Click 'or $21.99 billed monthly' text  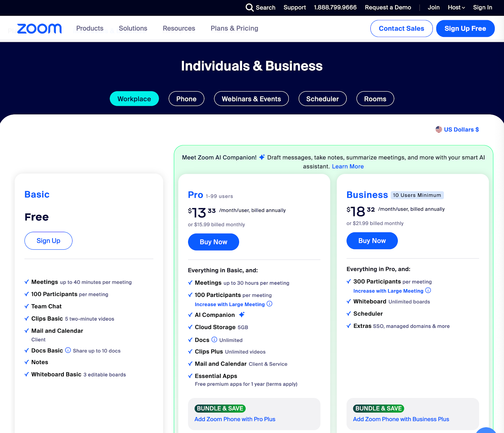[375, 223]
